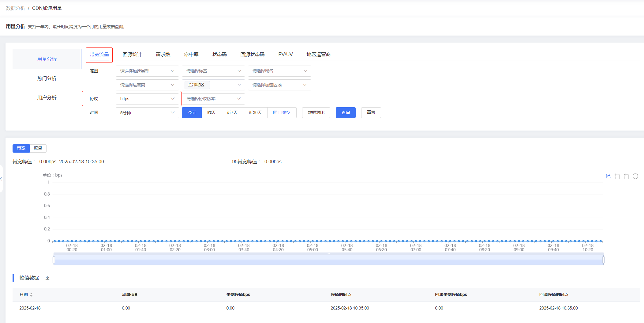This screenshot has height=323, width=644.
Task: Sort the 日期 column using sort arrows
Action: coord(31,294)
